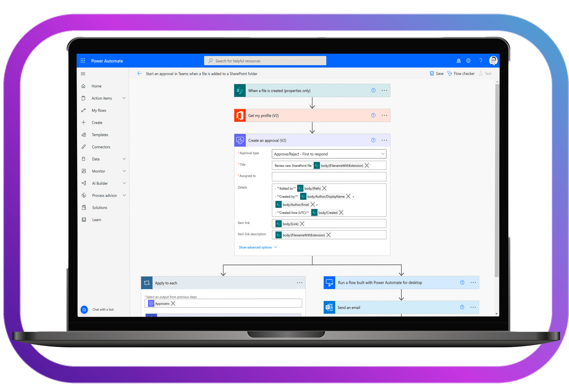The height and width of the screenshot is (392, 569).
Task: Open help for Send an email step
Action: (462, 307)
